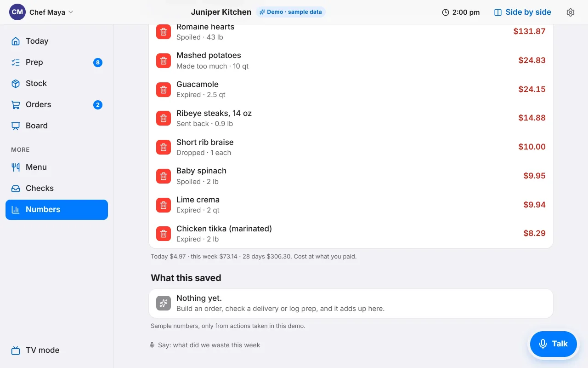Click the Prep badge showing 8
Image resolution: width=588 pixels, height=368 pixels.
(98, 63)
